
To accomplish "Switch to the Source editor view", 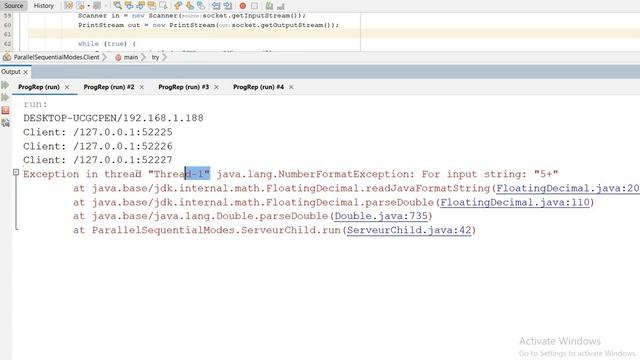I will pyautogui.click(x=13, y=6).
